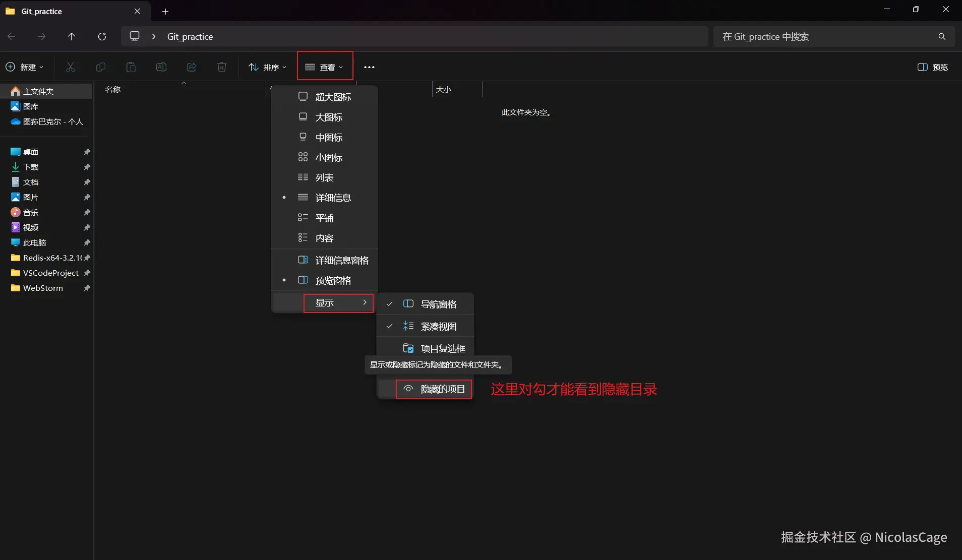Select 平铺 view
The image size is (962, 560).
tap(325, 218)
